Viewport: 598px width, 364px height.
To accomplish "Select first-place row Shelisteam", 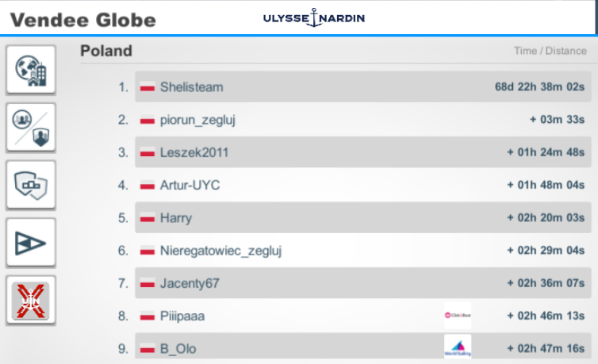I will coord(362,86).
